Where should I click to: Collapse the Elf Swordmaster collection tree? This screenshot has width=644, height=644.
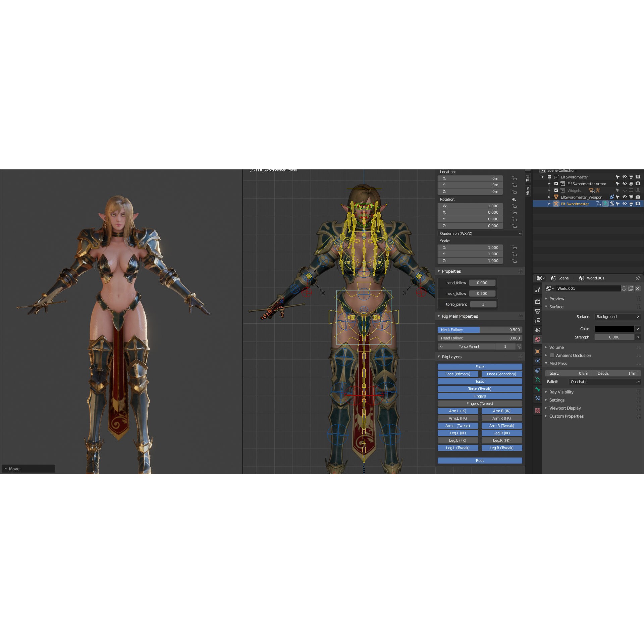coord(543,177)
